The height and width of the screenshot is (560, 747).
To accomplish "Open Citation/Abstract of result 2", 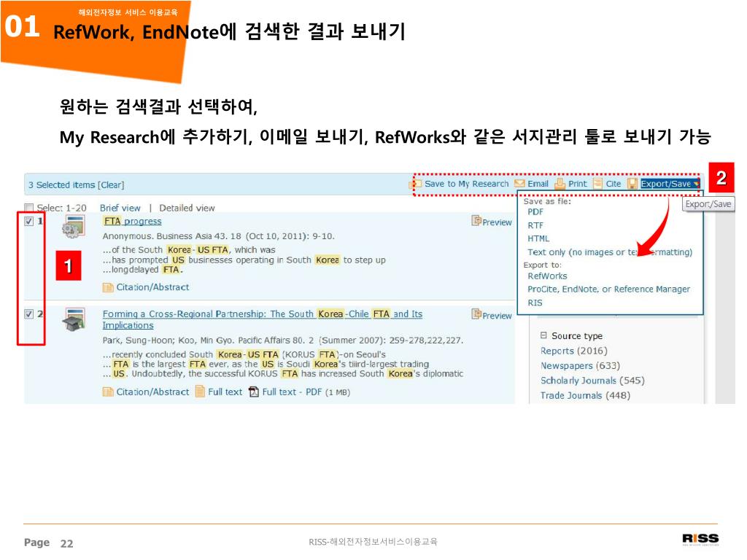I will [152, 392].
